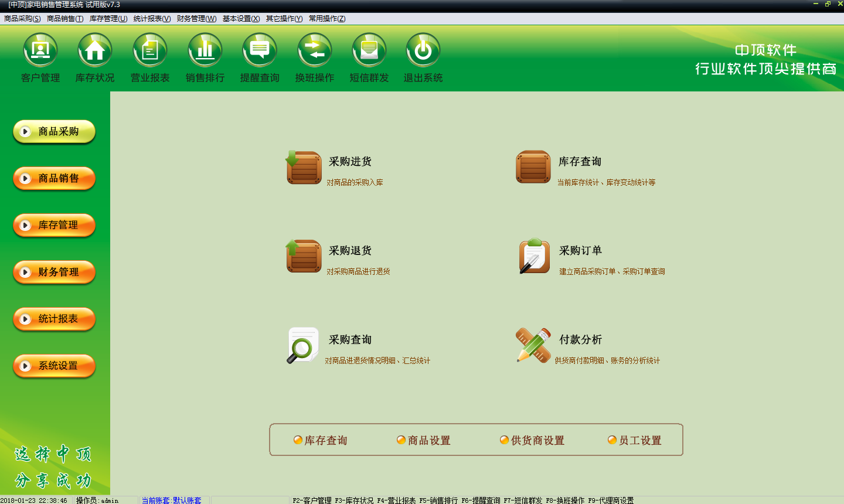Open the 员工设置 shortcut link

(635, 440)
